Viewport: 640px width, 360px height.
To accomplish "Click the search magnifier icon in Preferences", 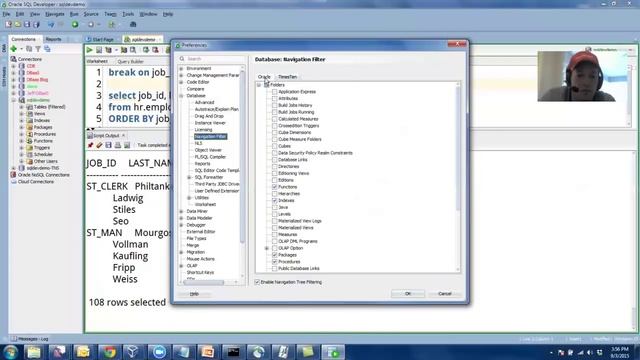I will pyautogui.click(x=182, y=59).
